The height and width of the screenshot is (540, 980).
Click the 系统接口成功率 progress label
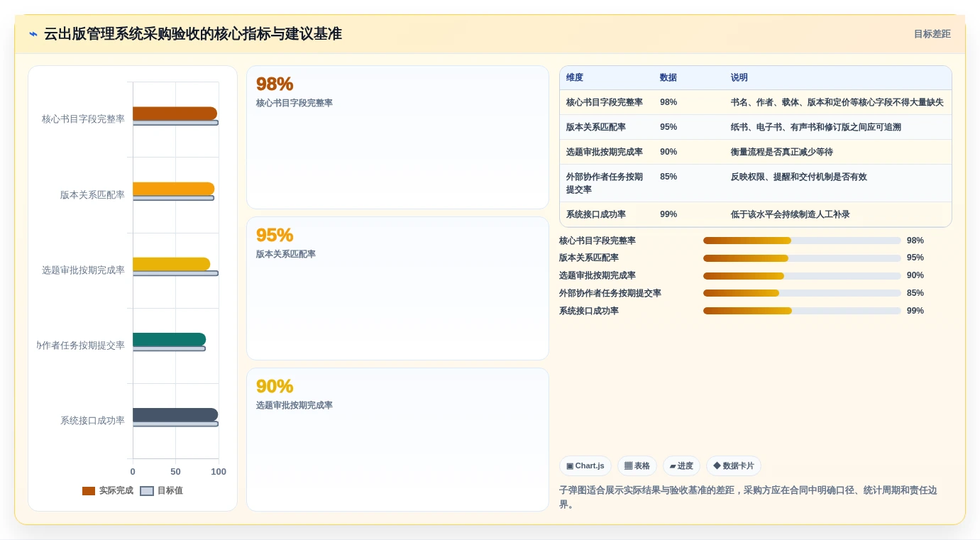tap(589, 311)
